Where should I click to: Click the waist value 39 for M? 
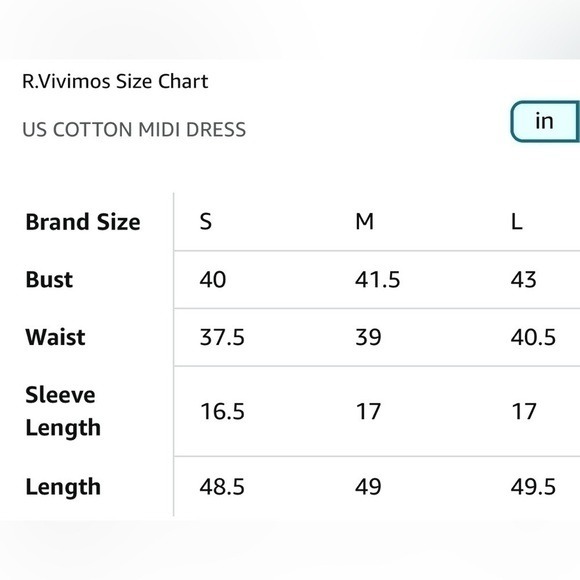[368, 337]
